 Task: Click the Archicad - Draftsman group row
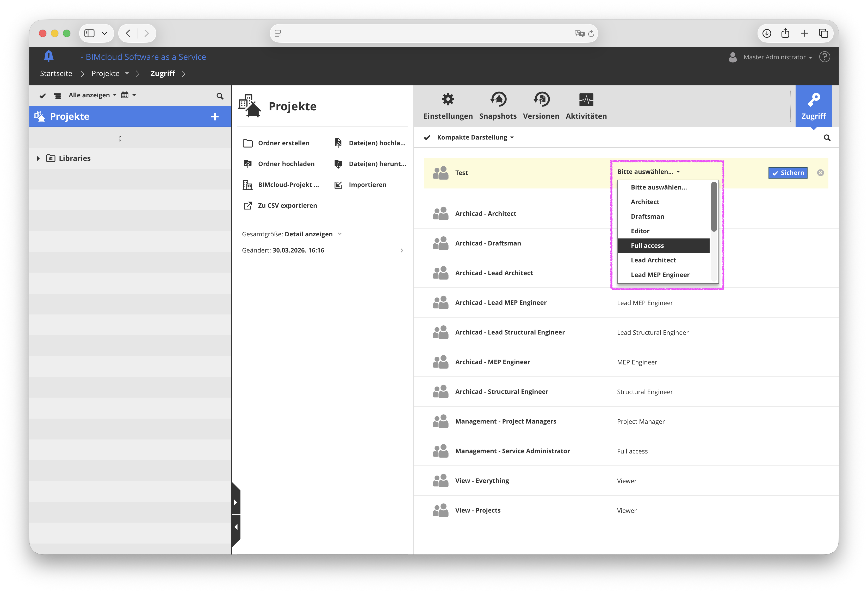626,243
